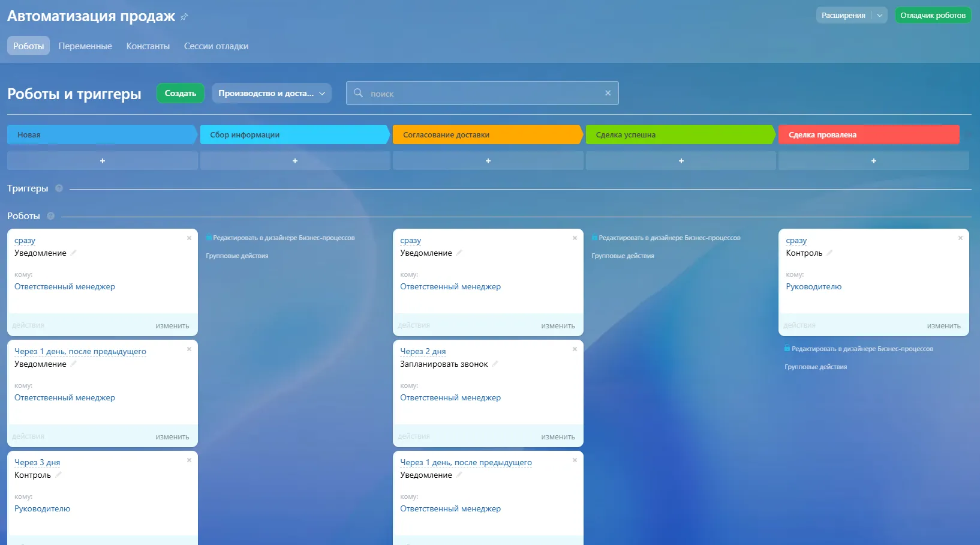Screen dimensions: 980x545
Task: Pin the page using pin icon beside title
Action: click(x=184, y=17)
